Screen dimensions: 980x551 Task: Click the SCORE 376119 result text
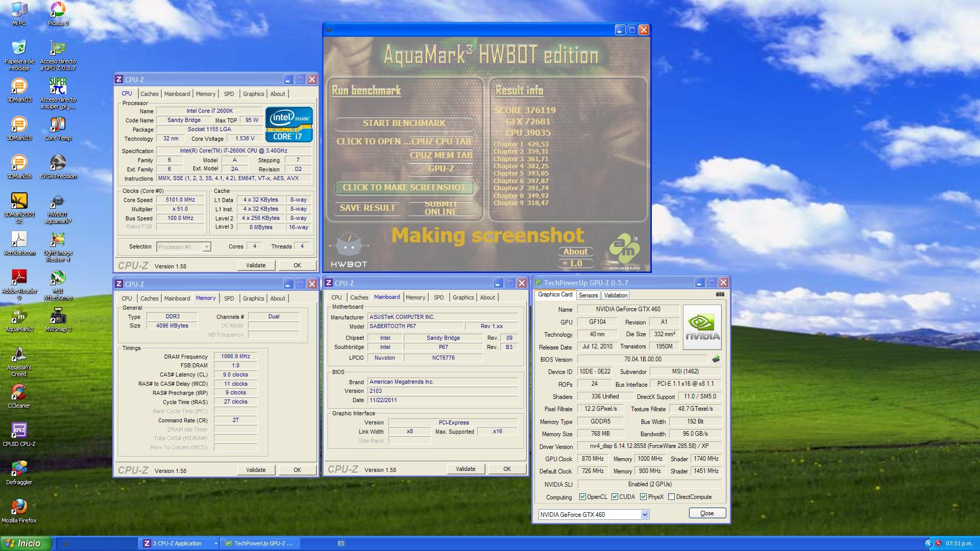point(525,110)
